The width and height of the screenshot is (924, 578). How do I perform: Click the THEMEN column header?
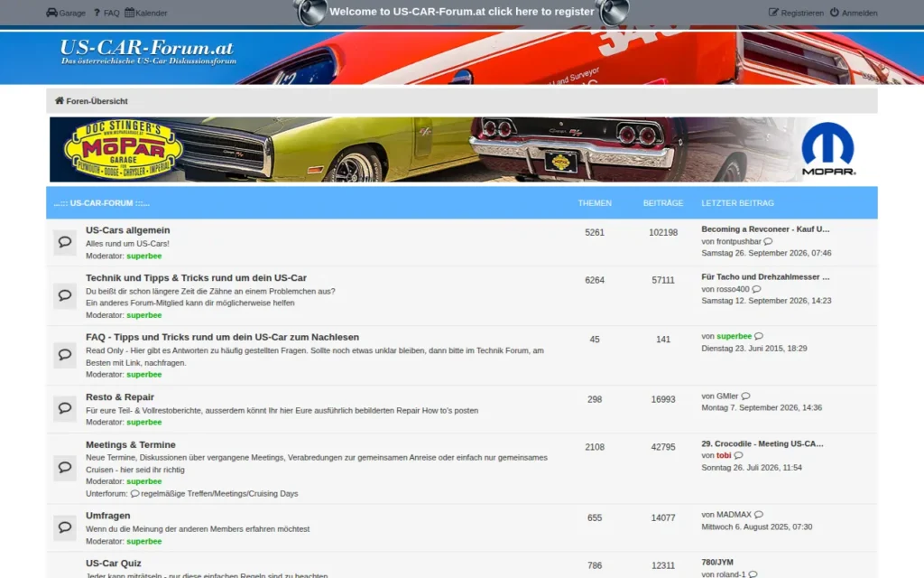(595, 203)
